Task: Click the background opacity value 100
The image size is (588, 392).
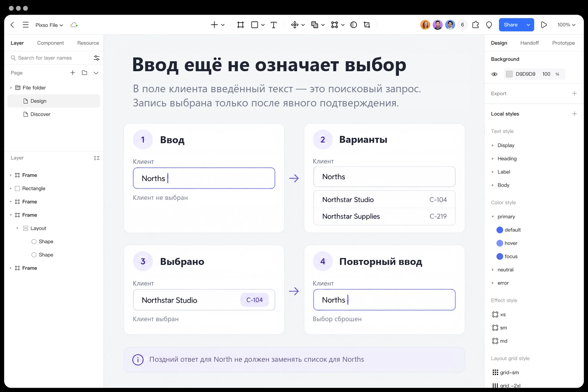Action: pyautogui.click(x=546, y=74)
